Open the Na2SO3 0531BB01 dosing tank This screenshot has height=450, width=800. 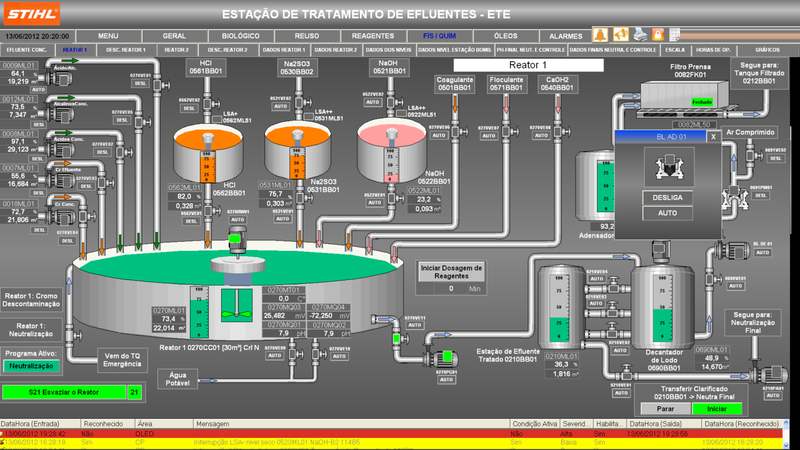297,152
